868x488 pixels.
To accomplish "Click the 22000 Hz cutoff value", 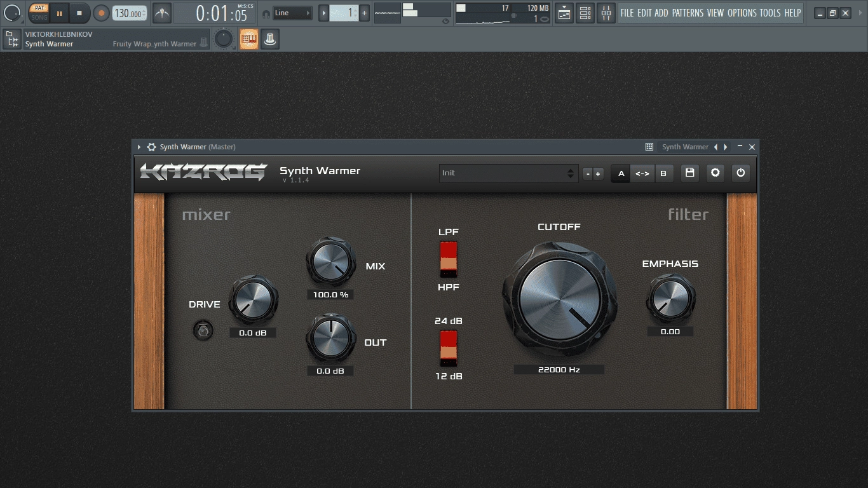I will (559, 369).
